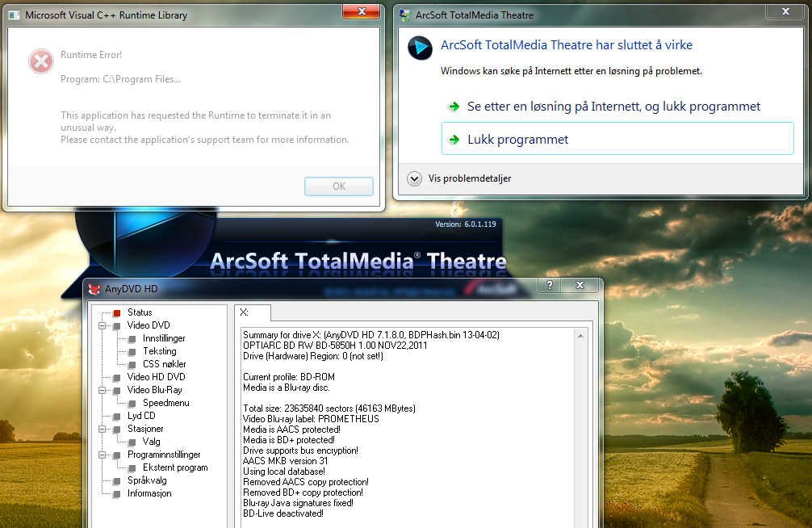Screen dimensions: 812x528
Task: Click the ArcSoft play icon in the crash dialog
Action: [x=420, y=48]
